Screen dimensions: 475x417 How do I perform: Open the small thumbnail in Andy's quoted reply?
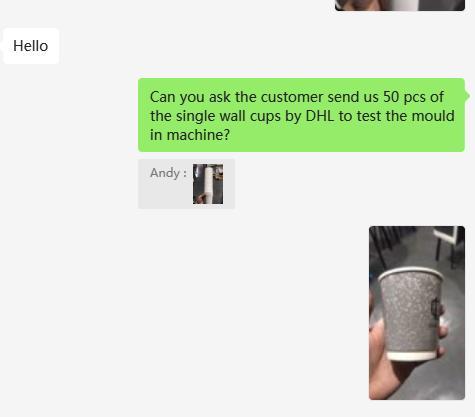[x=208, y=184]
